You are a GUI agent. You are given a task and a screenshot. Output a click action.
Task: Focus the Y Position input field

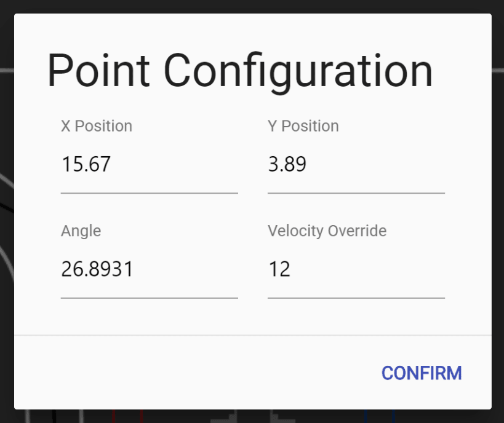click(x=356, y=164)
